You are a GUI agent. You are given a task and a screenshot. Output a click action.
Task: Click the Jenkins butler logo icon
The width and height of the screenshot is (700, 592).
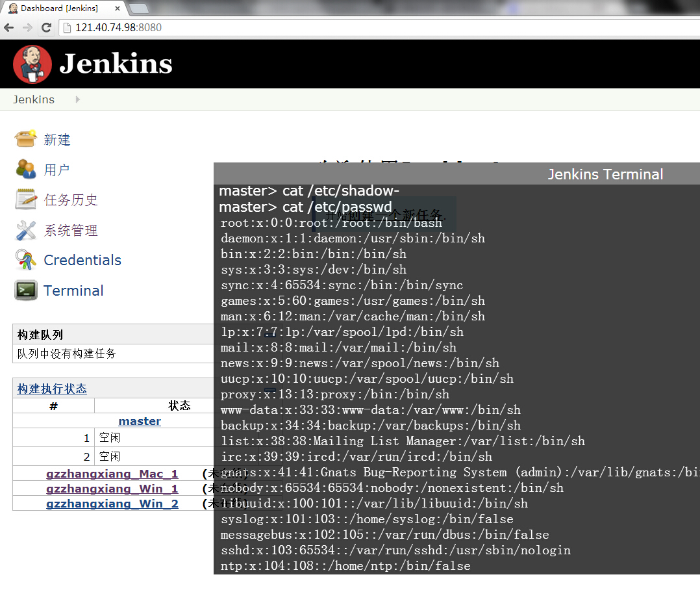point(32,64)
